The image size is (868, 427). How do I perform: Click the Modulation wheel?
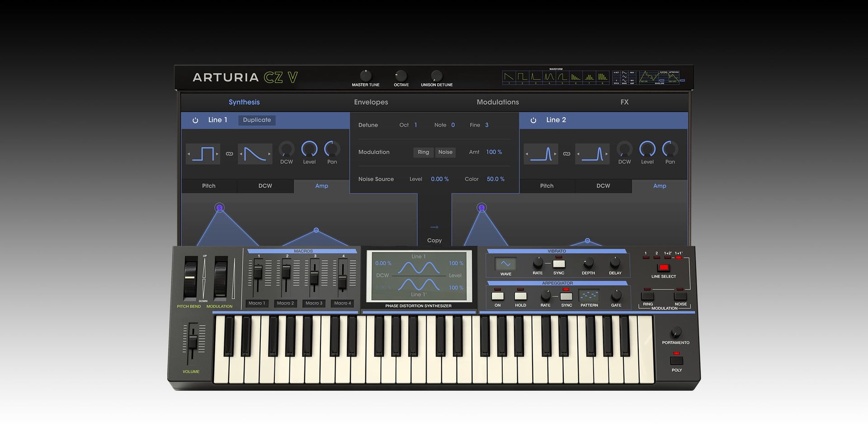pyautogui.click(x=221, y=278)
